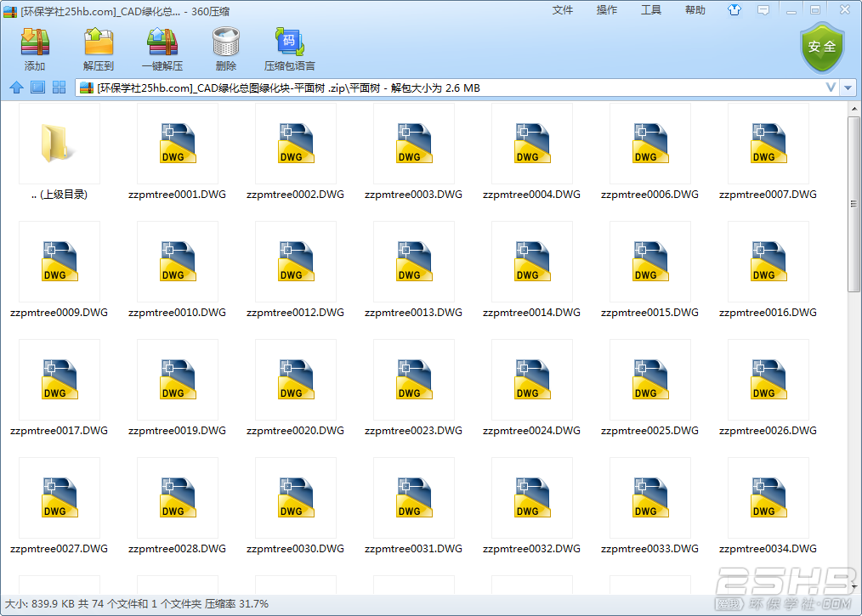Select file zzpmtree0016.DWG icon
This screenshot has width=862, height=616.
(x=768, y=262)
